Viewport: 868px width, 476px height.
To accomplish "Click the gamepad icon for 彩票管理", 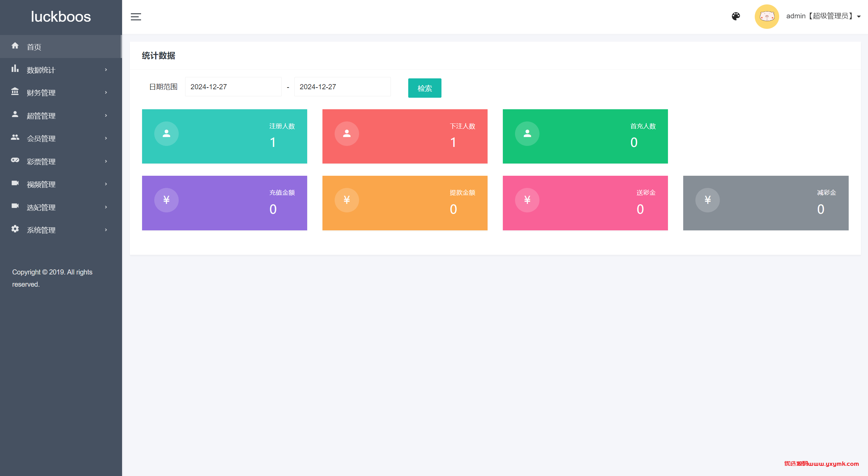I will [x=15, y=160].
